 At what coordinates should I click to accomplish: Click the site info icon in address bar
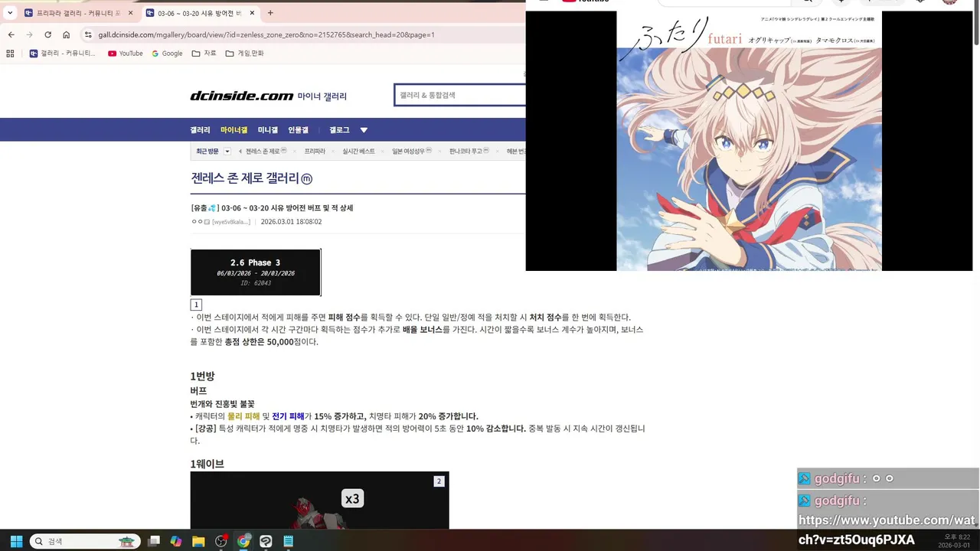(x=88, y=34)
